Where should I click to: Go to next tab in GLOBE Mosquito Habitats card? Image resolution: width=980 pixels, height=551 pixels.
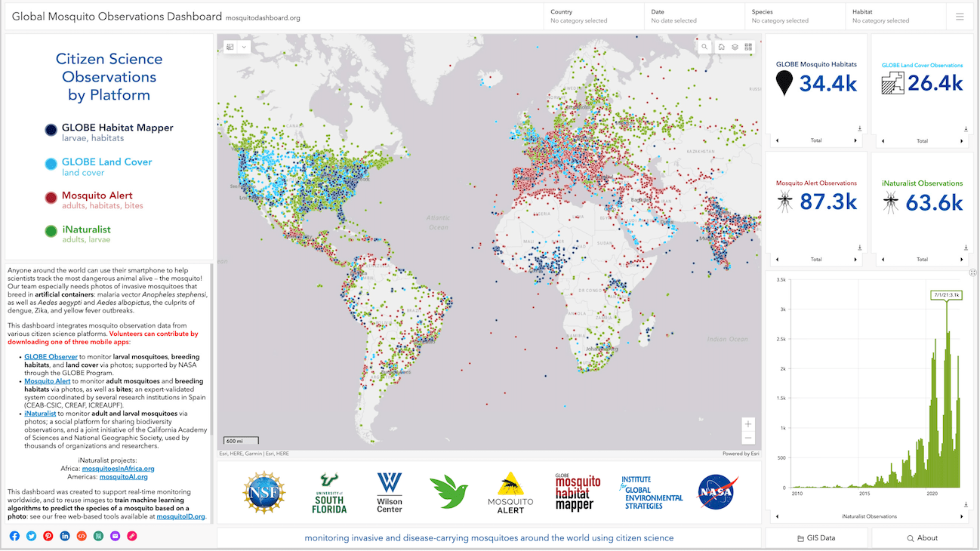click(x=855, y=141)
